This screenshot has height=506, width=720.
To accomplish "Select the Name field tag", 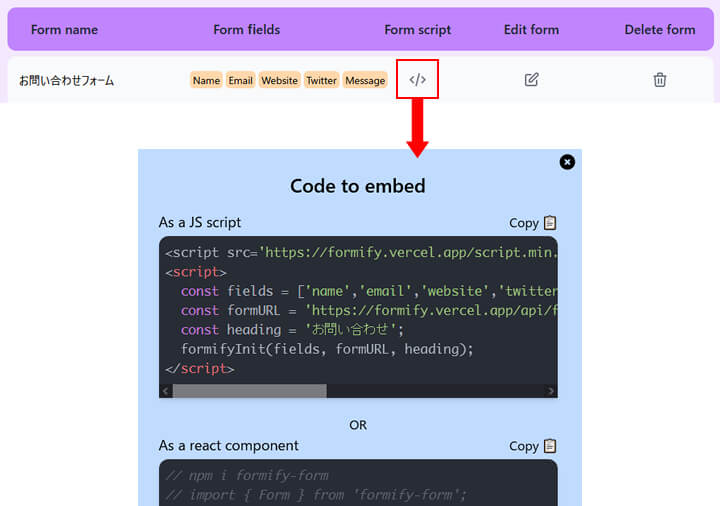I will click(206, 80).
